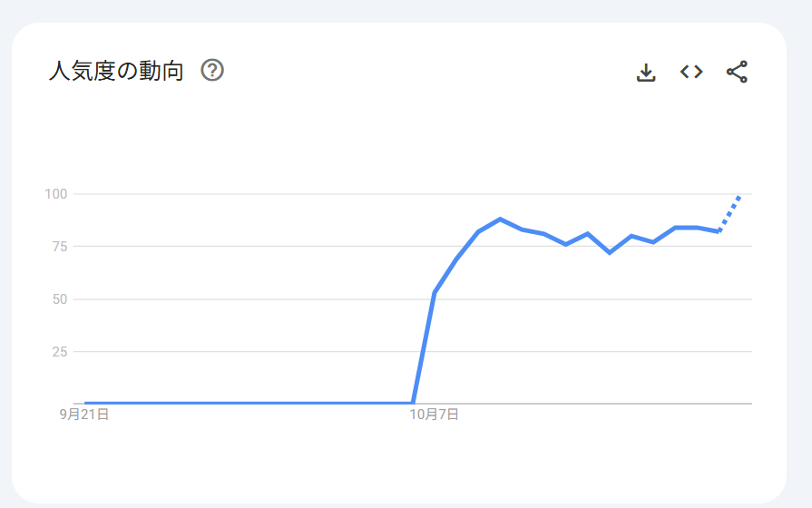Click the line point where the rise begins
812x508 pixels.
[x=413, y=403]
